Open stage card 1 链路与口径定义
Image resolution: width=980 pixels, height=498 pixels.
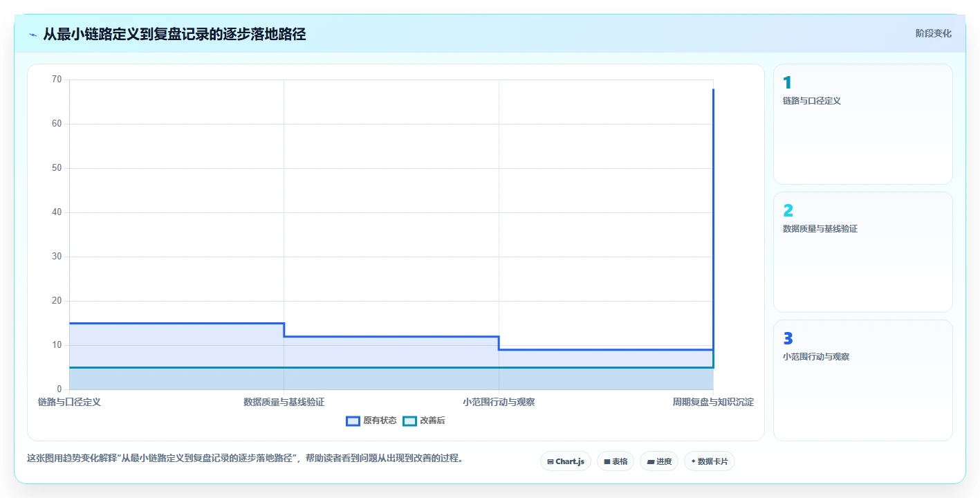[862, 124]
